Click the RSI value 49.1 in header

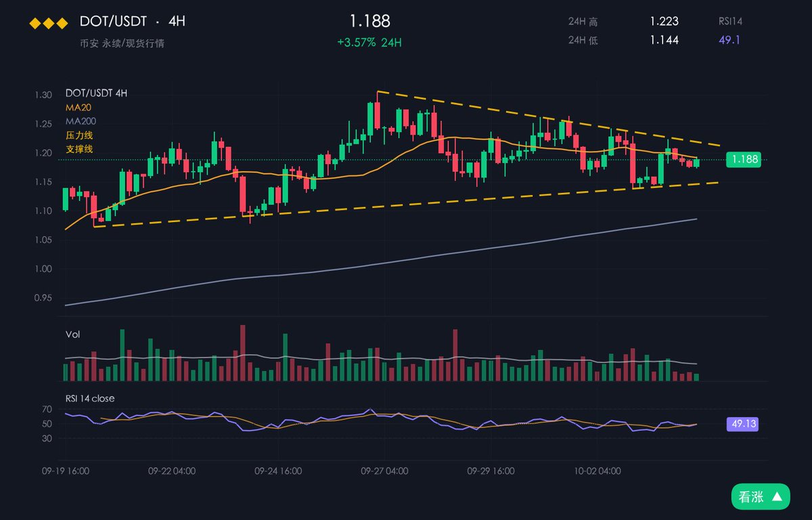(729, 40)
